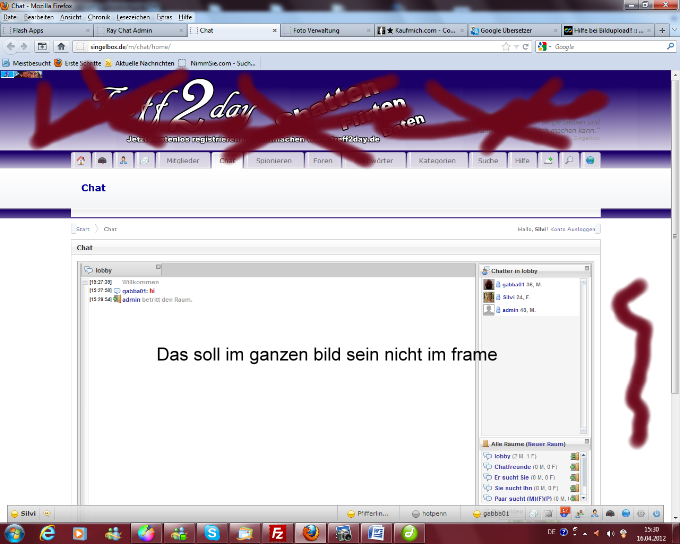The width and height of the screenshot is (680, 544).
Task: Click the magnifier icon in site navigation
Action: click(x=569, y=160)
